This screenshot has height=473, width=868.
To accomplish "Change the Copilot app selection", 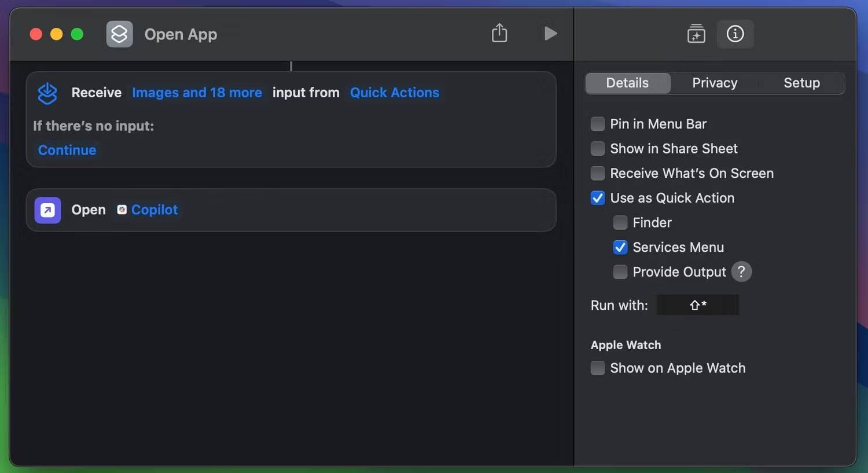I will (154, 210).
